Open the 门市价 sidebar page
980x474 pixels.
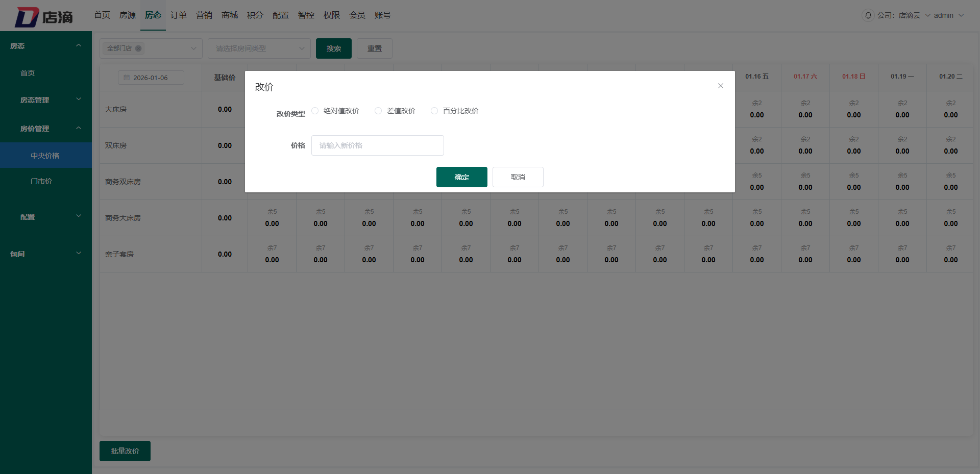[42, 181]
